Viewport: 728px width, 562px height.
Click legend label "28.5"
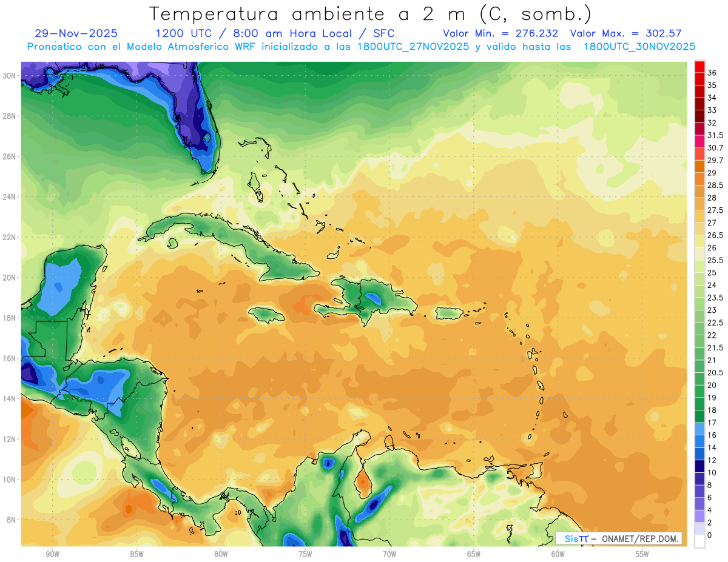[715, 185]
